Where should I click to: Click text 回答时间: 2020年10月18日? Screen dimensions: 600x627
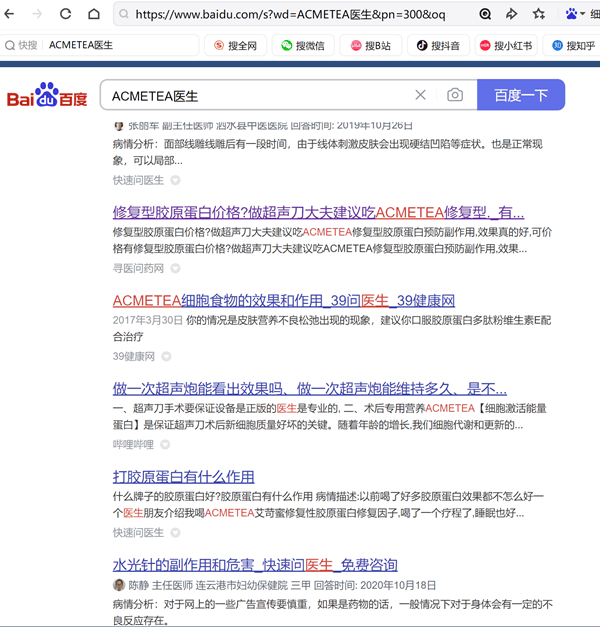(374, 585)
